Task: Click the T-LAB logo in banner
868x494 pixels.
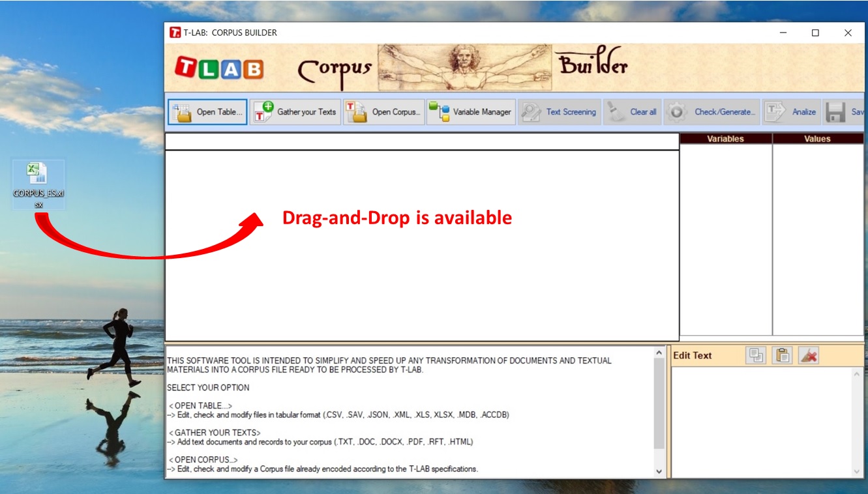Action: click(219, 68)
